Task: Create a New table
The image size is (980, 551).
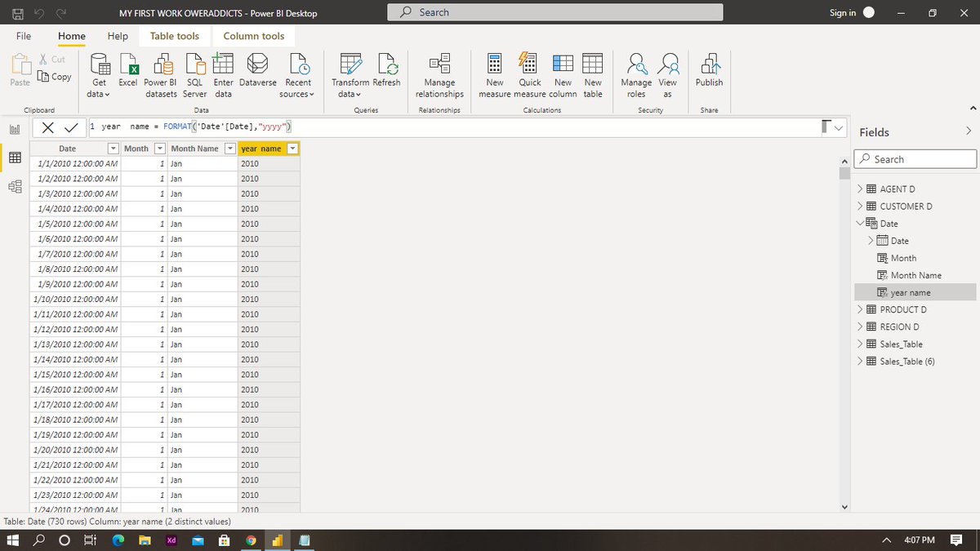Action: point(593,76)
